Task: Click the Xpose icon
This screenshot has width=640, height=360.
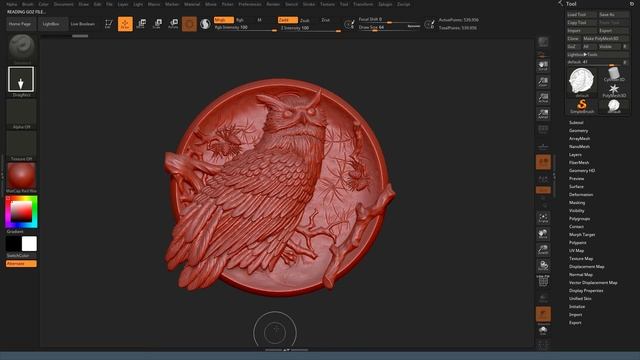Action: point(543,345)
